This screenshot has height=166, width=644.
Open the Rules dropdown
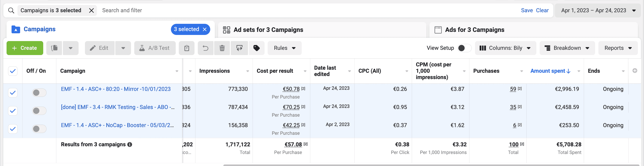click(x=284, y=48)
